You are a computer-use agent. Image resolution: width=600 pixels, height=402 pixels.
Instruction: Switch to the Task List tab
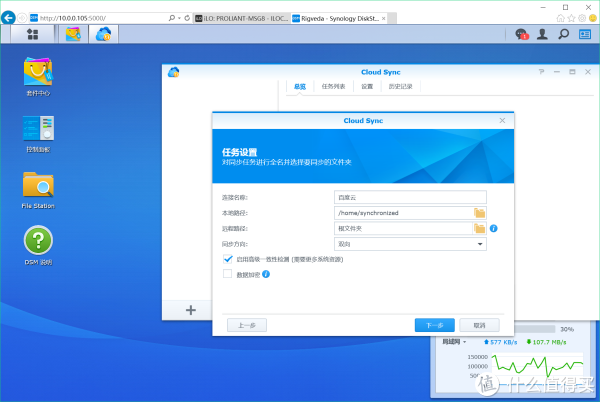(x=333, y=86)
